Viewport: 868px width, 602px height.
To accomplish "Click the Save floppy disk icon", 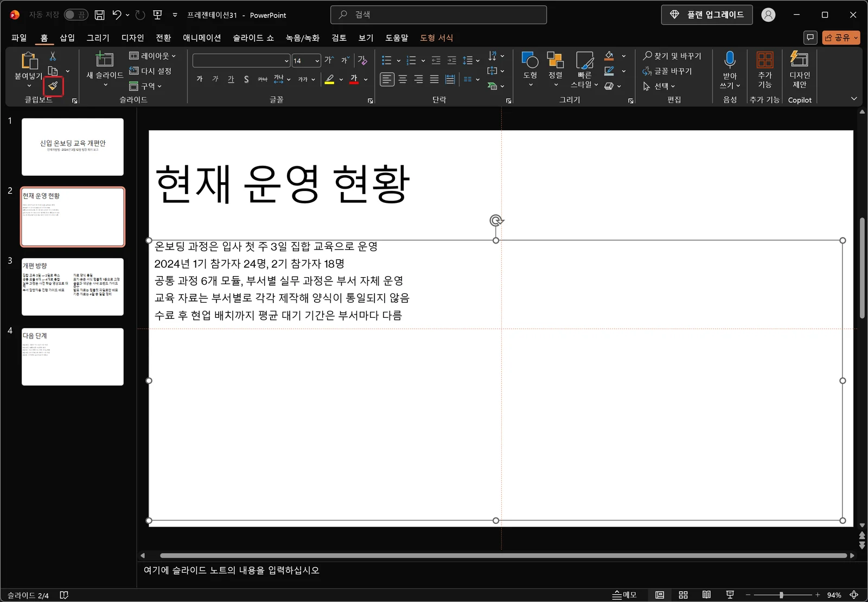I will click(99, 15).
